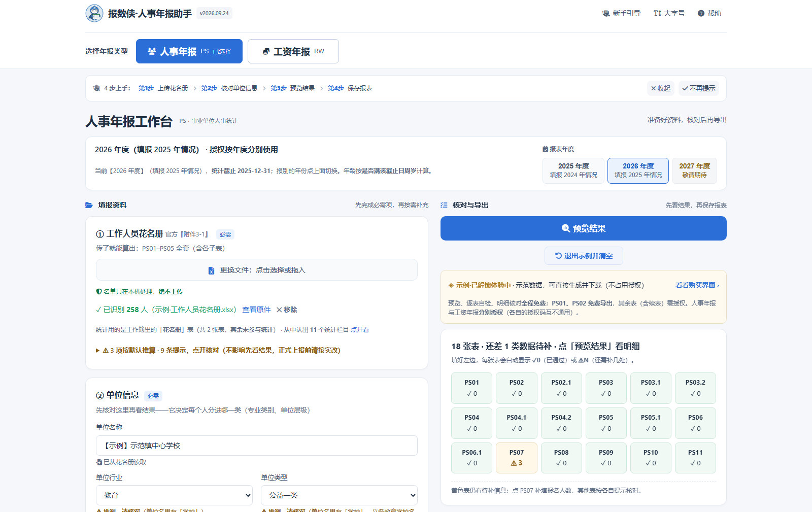812x512 pixels.
Task: Click 退出示例并清空 button
Action: point(584,256)
